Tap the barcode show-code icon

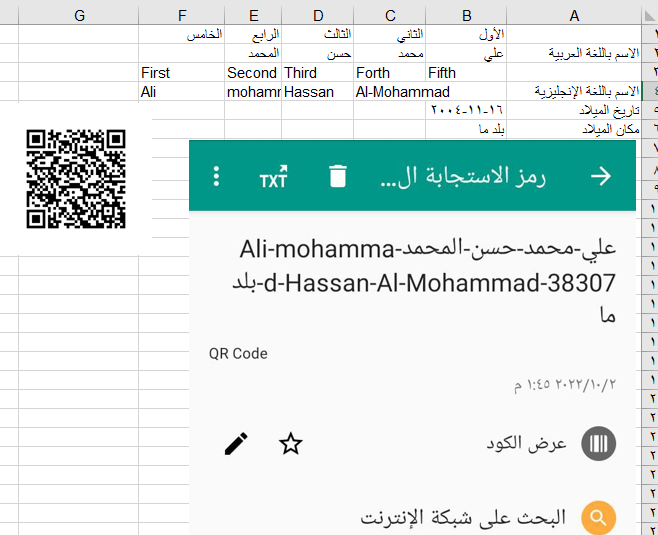(598, 444)
